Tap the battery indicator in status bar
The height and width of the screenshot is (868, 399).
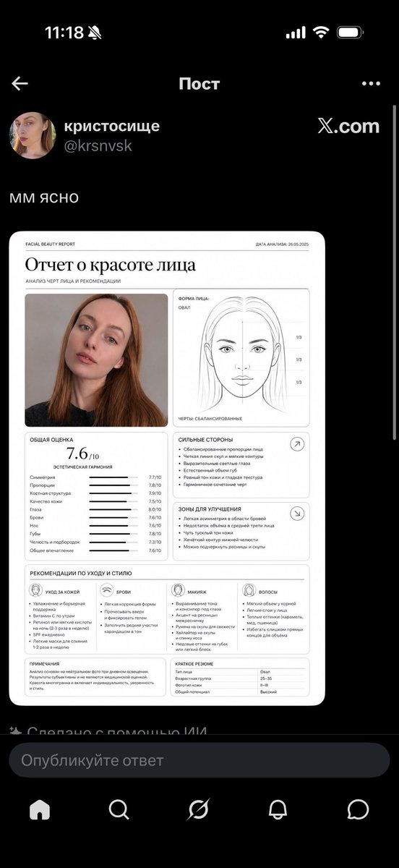(x=351, y=33)
